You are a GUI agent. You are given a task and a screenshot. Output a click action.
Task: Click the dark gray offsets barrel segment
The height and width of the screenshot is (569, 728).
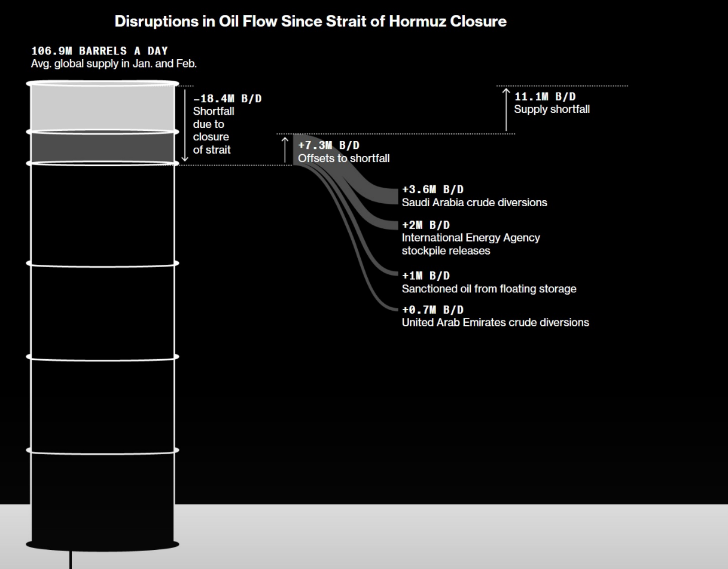coord(102,148)
